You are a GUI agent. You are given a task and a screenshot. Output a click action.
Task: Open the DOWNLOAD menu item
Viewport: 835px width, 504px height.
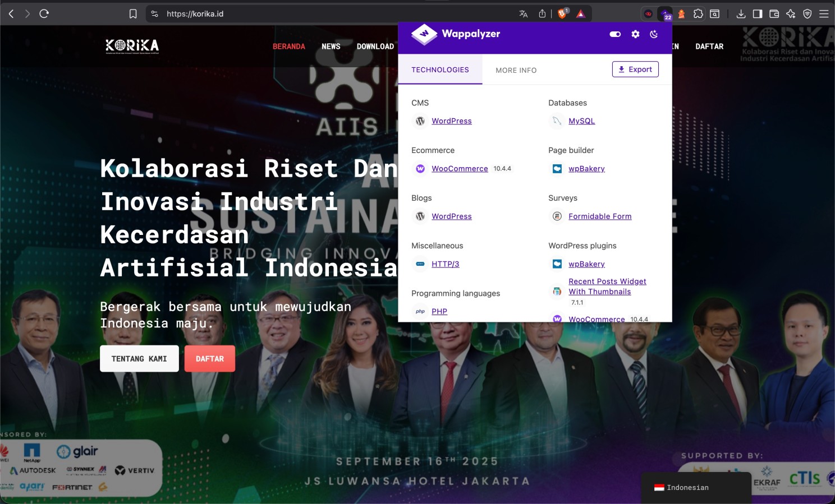[375, 47]
